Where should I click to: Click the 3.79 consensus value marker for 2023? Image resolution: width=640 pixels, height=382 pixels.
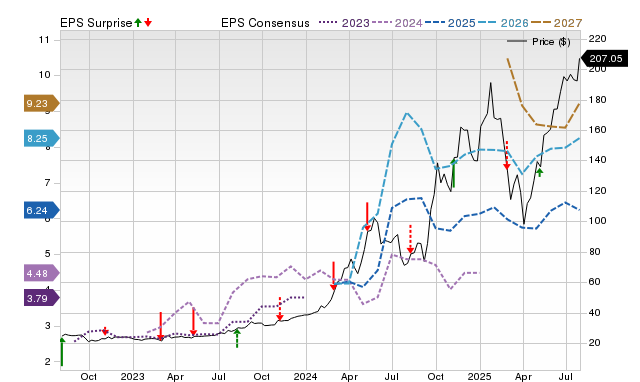pyautogui.click(x=41, y=298)
